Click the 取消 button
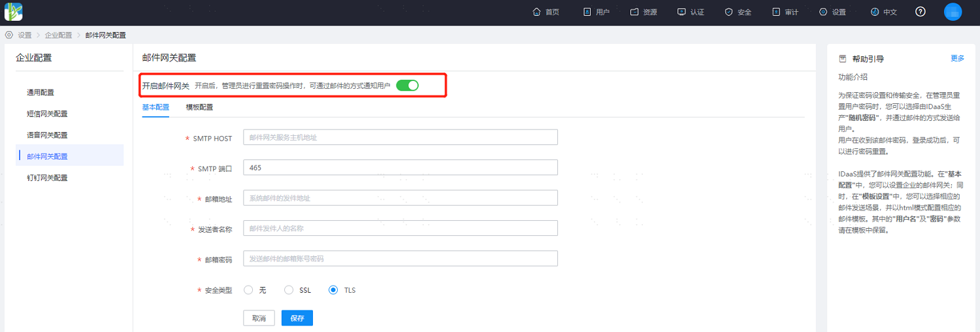Viewport: 980px width, 332px height. 259,318
